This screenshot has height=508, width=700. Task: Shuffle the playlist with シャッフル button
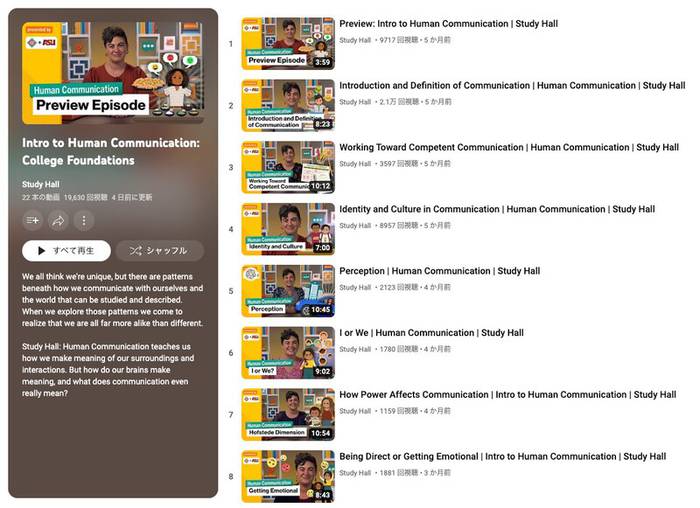click(160, 250)
